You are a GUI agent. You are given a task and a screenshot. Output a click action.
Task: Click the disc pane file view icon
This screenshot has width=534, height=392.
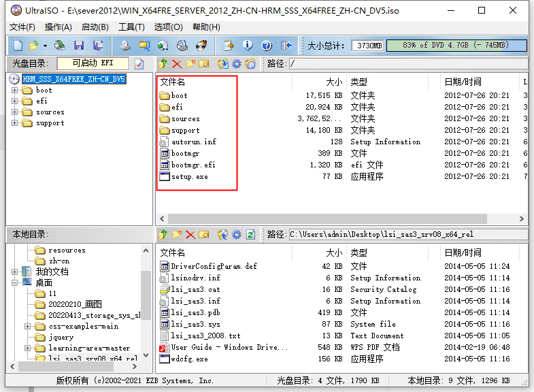[x=250, y=64]
